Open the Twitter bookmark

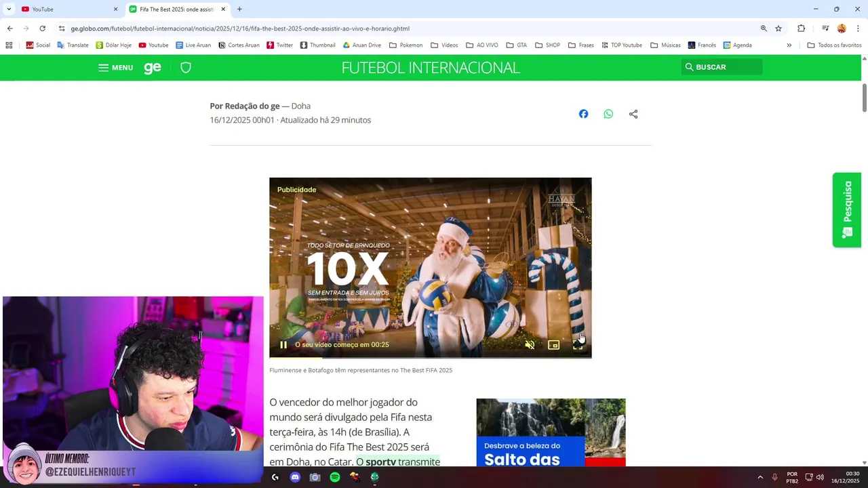(x=279, y=45)
